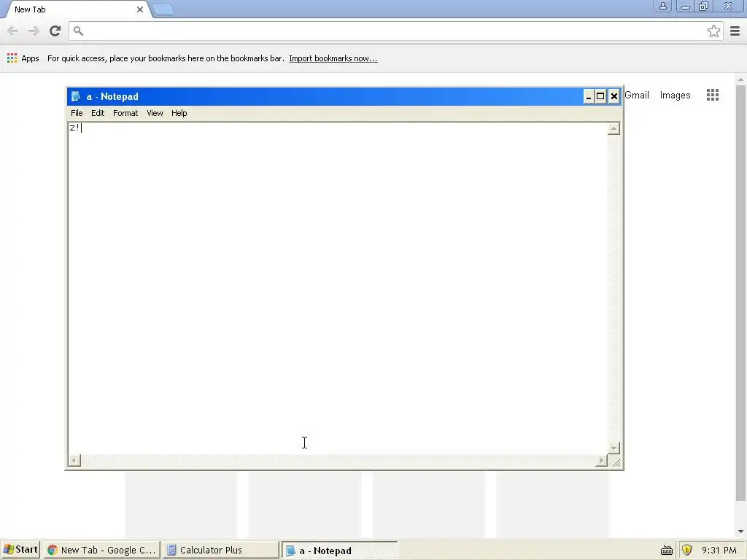The height and width of the screenshot is (560, 747).
Task: Go back in Chrome
Action: [13, 31]
